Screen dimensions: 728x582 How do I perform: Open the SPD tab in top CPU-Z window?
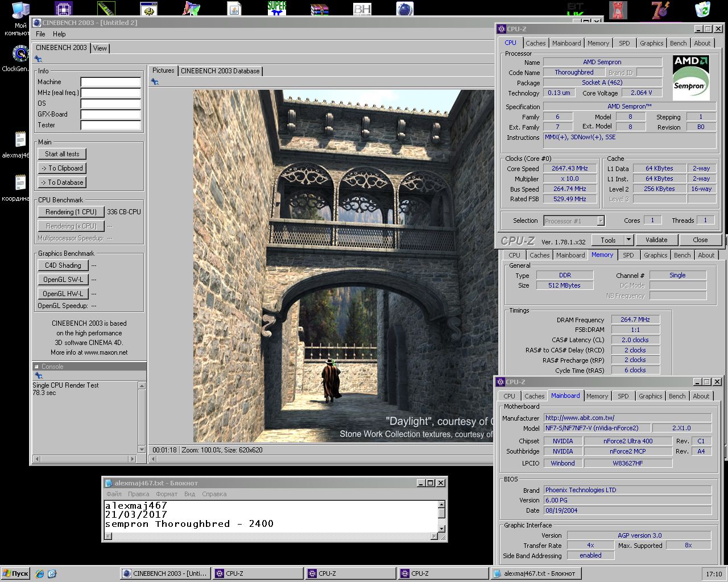pos(624,43)
